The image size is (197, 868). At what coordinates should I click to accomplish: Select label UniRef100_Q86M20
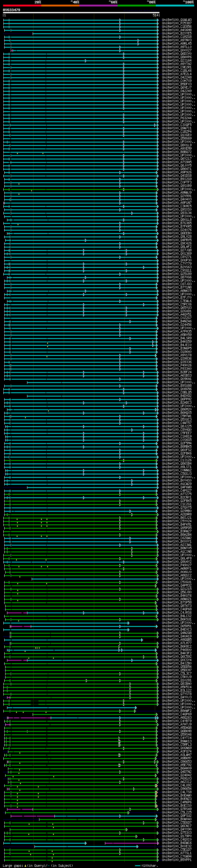point(177,409)
